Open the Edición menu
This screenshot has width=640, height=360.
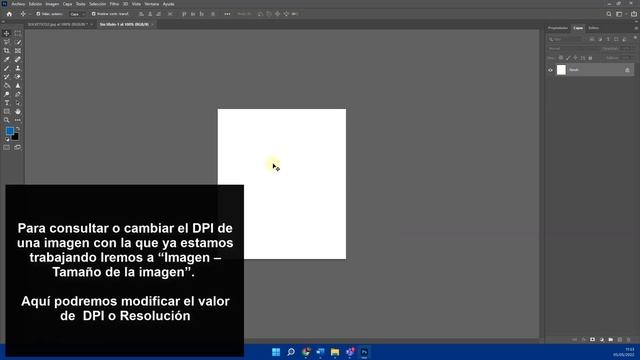[x=35, y=4]
